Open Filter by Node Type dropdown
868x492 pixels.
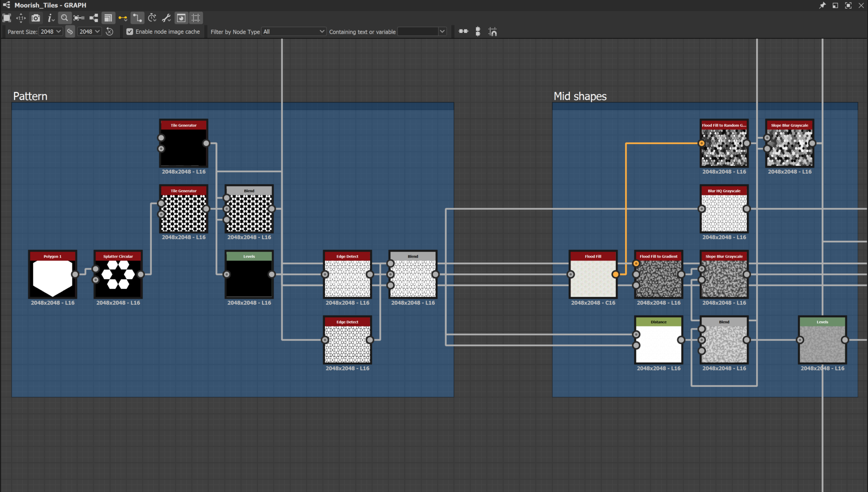293,32
